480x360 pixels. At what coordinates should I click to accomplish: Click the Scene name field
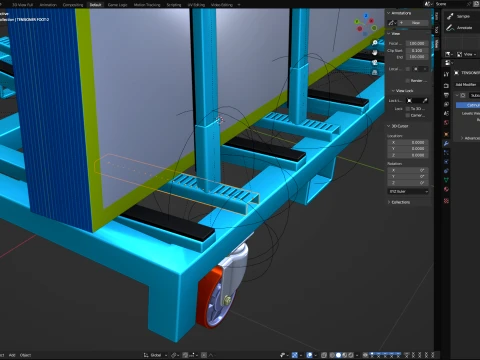[450, 4]
